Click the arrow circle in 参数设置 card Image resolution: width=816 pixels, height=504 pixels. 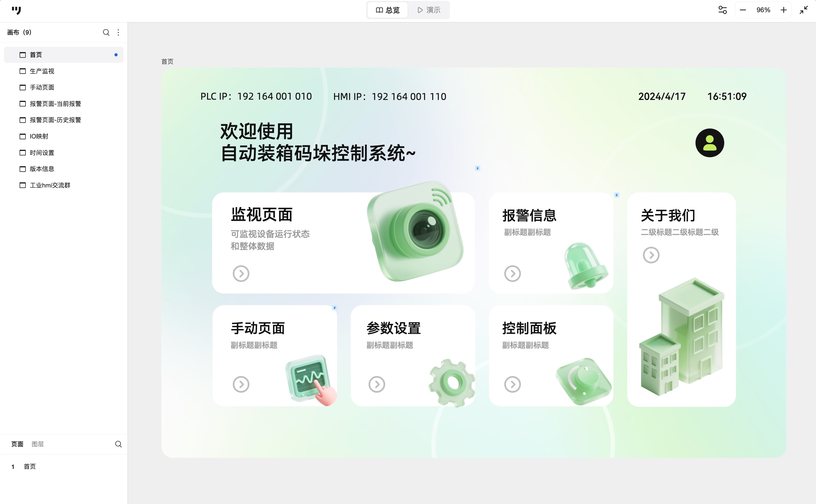[377, 384]
